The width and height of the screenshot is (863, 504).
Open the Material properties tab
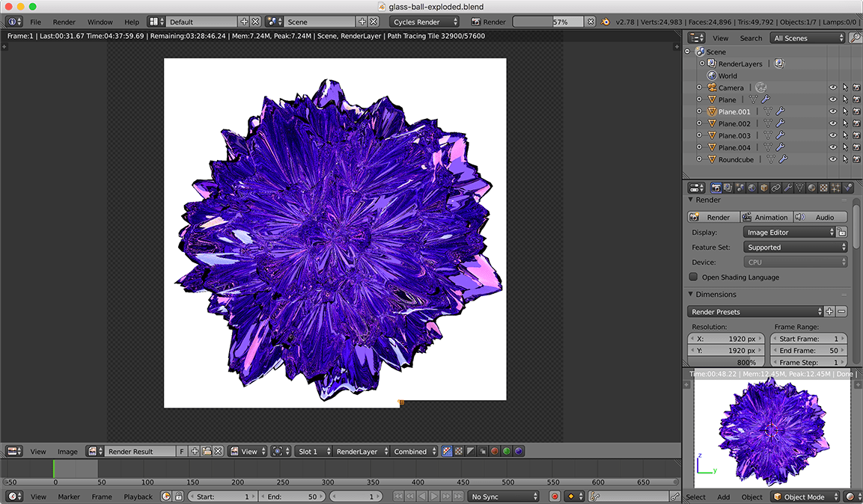click(811, 188)
